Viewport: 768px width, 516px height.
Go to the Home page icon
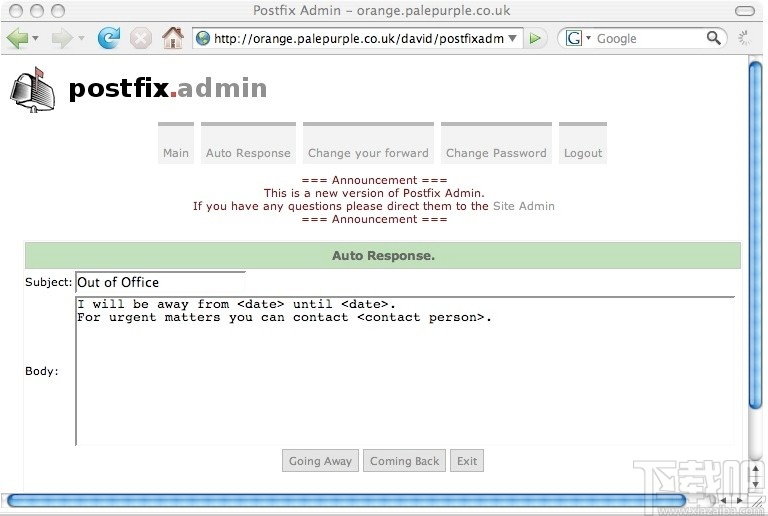click(172, 38)
